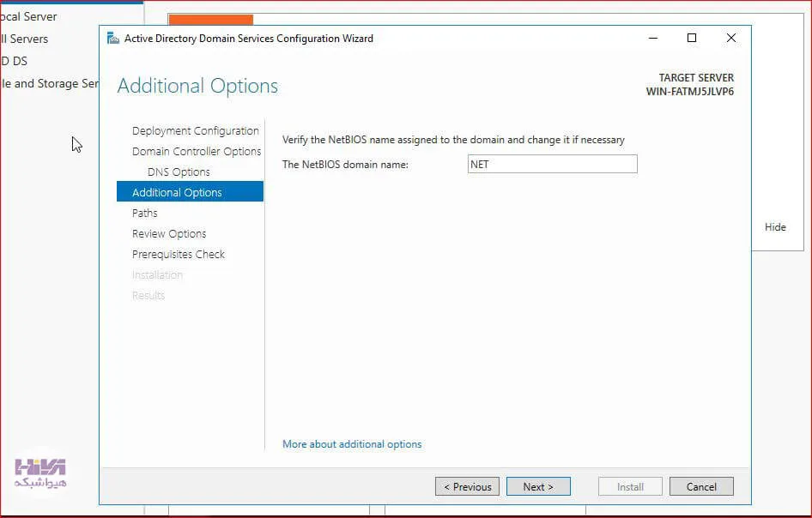Click Next to continue the wizard

(x=538, y=486)
